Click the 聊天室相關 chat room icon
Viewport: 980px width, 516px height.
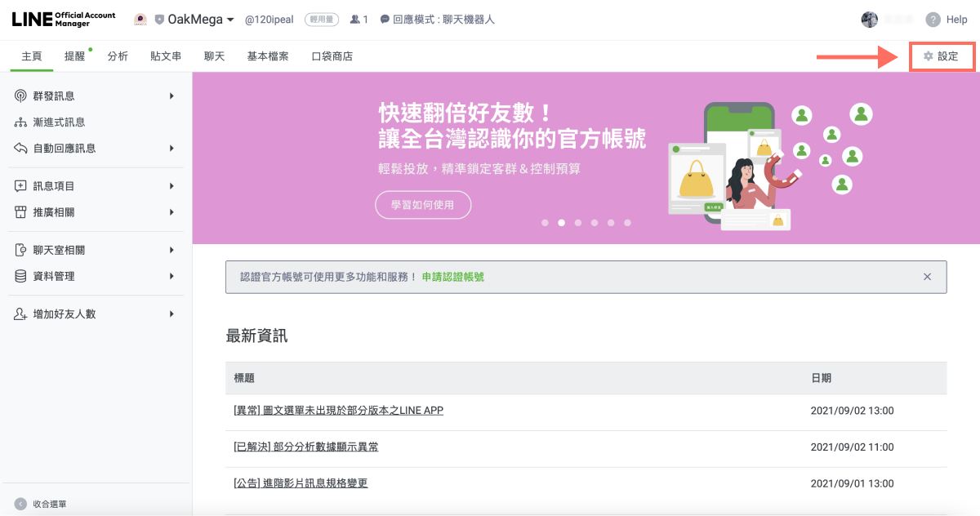pyautogui.click(x=20, y=251)
